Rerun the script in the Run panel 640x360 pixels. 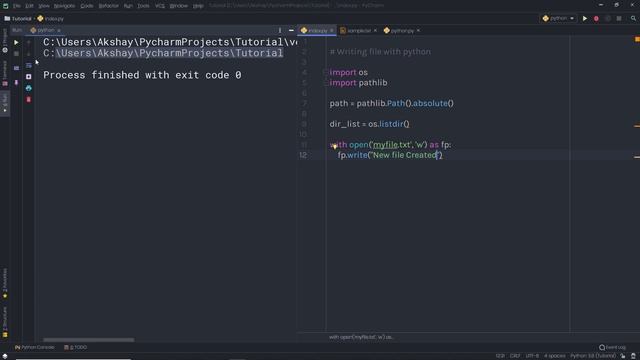click(x=16, y=42)
